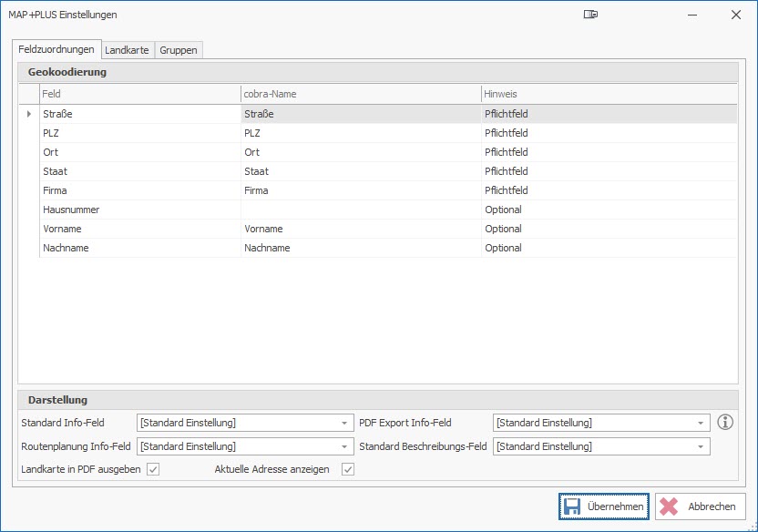
Task: Open the Standard Beschreibungs-Feld dropdown
Action: (601, 446)
